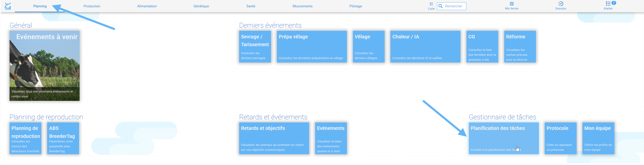Click the Général section heading
Viewport: 644px width, 165px height.
click(x=21, y=25)
